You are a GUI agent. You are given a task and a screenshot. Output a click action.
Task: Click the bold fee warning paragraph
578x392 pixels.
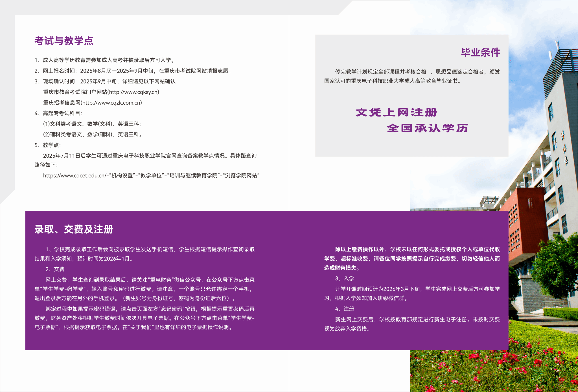[412, 259]
